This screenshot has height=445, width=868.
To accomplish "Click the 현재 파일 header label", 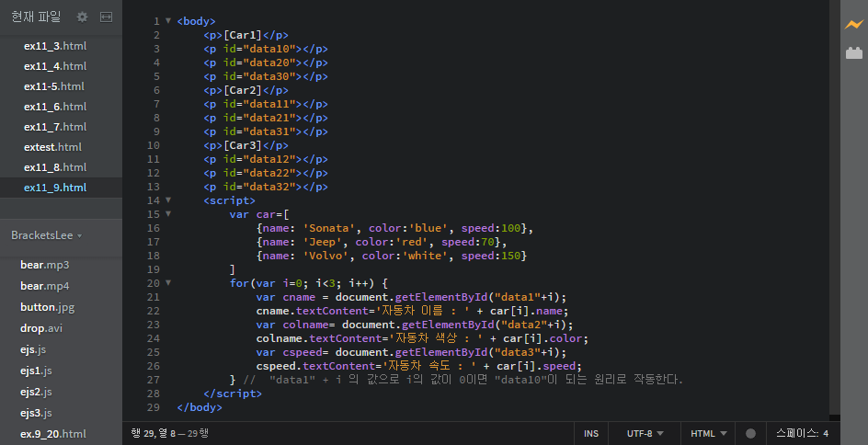I will [36, 17].
